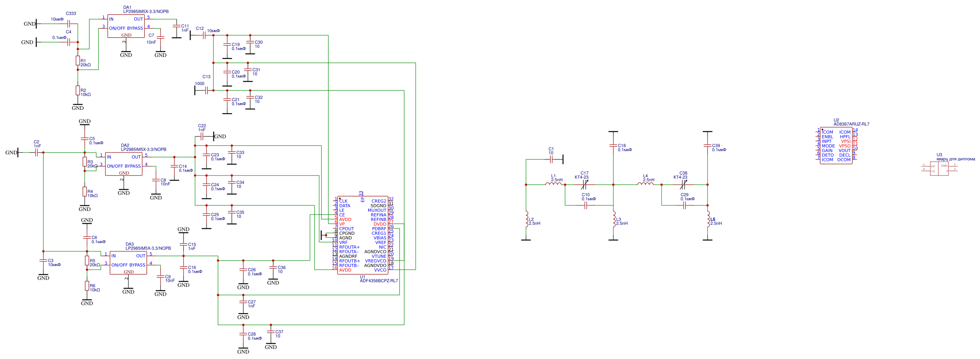Select capacitor C12 symbol

click(205, 35)
